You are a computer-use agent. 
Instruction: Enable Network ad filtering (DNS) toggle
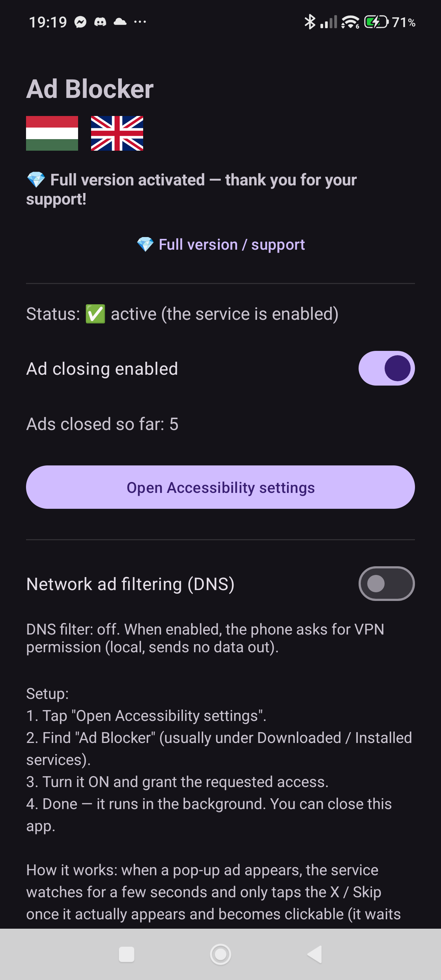[x=386, y=584]
